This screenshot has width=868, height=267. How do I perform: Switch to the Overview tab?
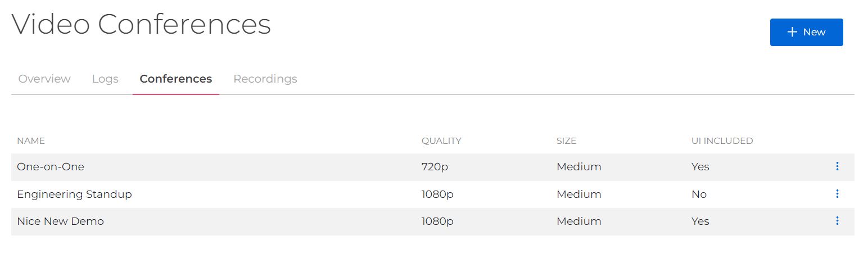(x=44, y=79)
